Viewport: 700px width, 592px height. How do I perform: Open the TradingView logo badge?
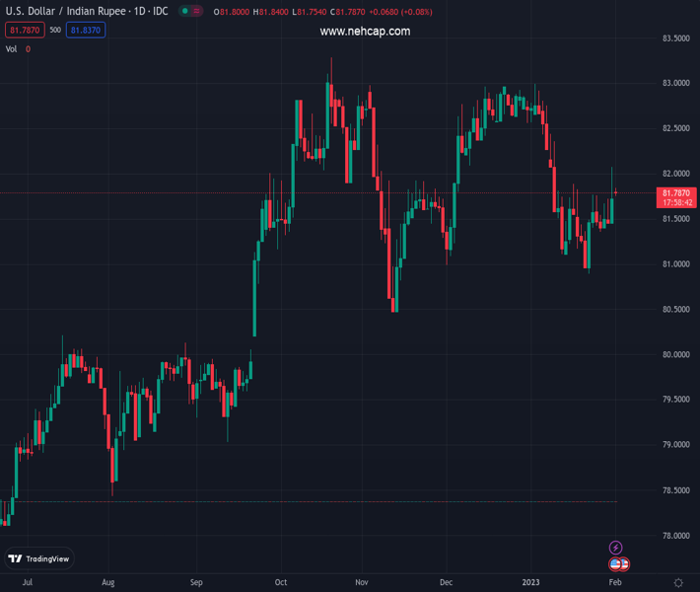[39, 559]
